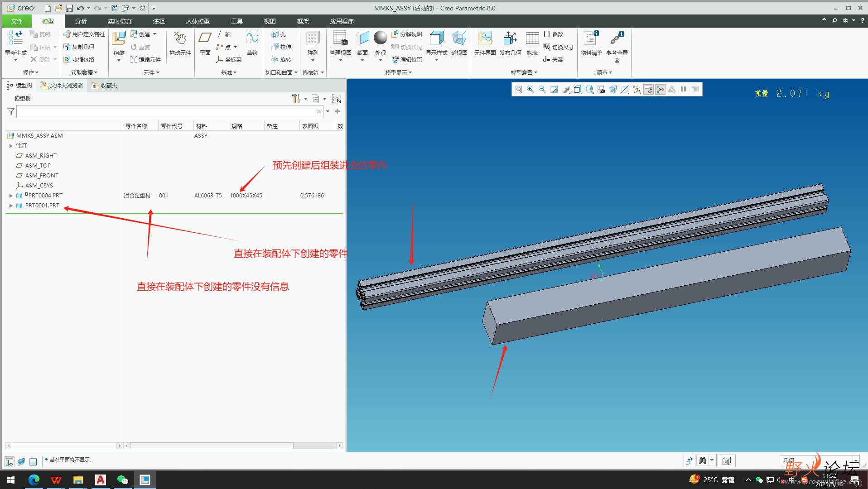Expand the PRT0004.PRT tree node
This screenshot has height=489, width=868.
tap(11, 196)
